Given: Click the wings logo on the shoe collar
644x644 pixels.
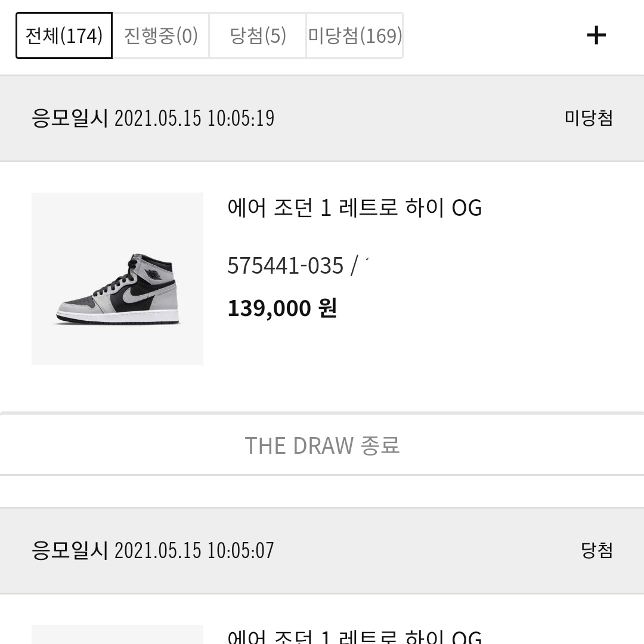Looking at the screenshot, I should pos(154,274).
